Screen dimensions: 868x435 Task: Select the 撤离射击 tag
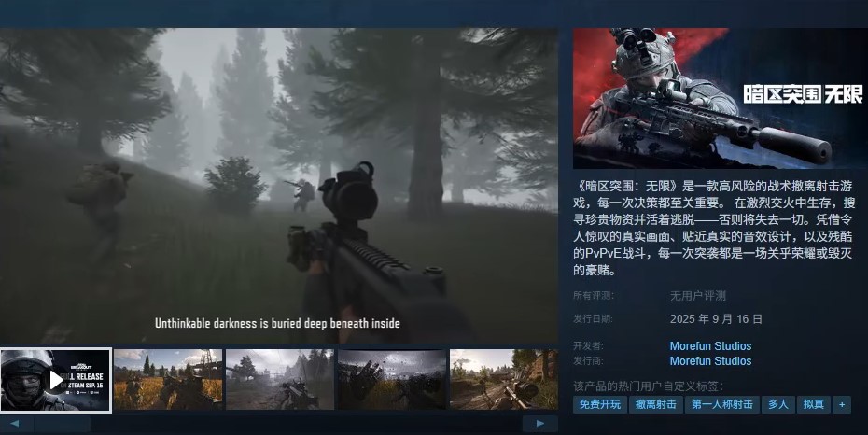pos(655,404)
